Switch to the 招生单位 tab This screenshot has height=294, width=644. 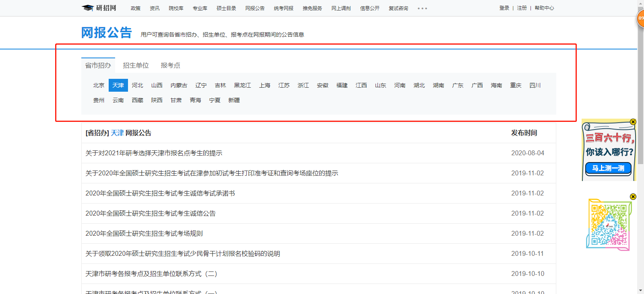pyautogui.click(x=136, y=65)
